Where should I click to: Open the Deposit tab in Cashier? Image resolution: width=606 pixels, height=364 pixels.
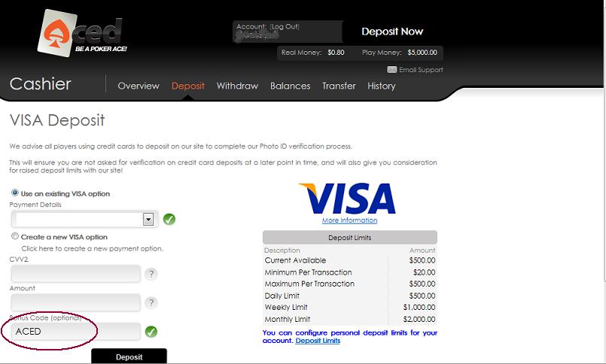(x=188, y=86)
